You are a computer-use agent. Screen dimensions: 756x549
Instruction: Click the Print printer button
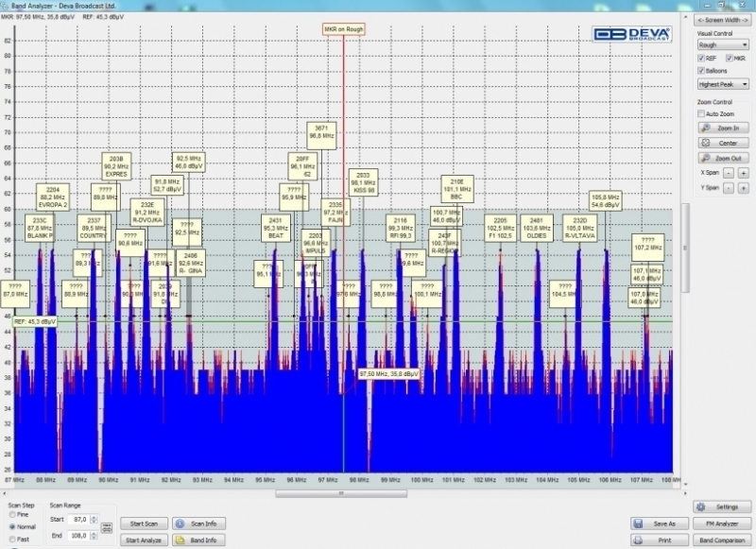659,540
